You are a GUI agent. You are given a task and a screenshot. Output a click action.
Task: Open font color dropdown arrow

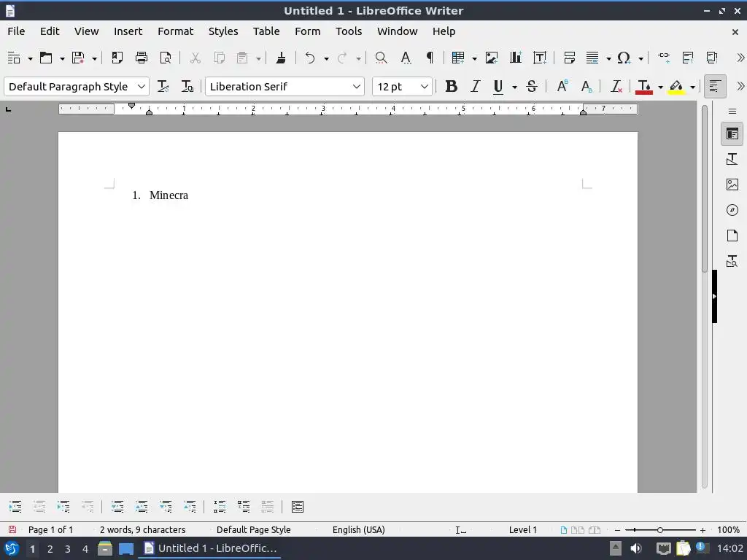(x=660, y=87)
